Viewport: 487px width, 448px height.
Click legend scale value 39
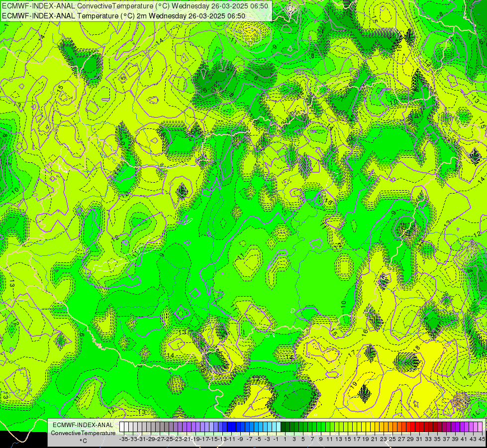[x=455, y=439]
